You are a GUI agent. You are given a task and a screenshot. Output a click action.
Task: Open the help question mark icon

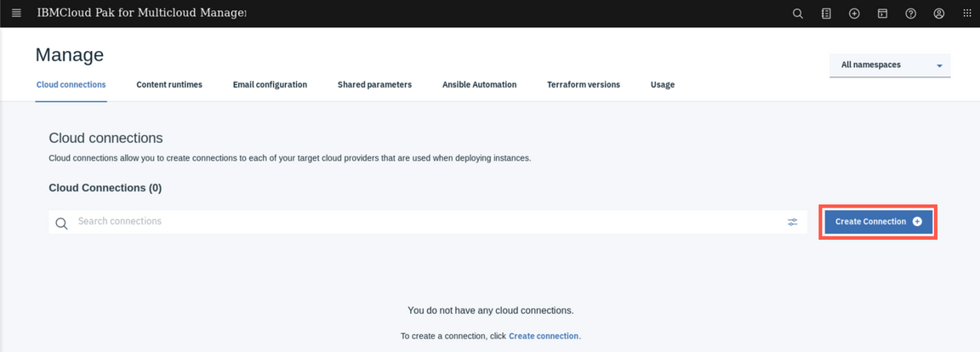point(910,14)
